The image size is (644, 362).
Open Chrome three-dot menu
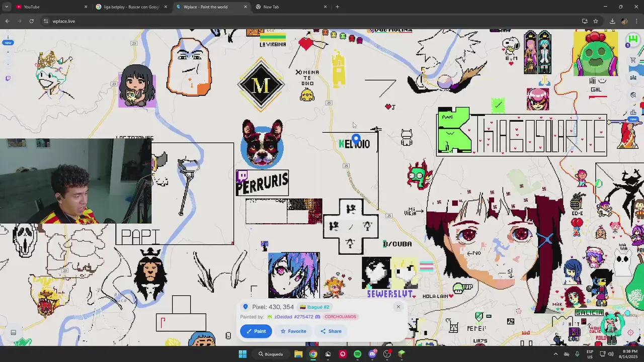tap(637, 21)
